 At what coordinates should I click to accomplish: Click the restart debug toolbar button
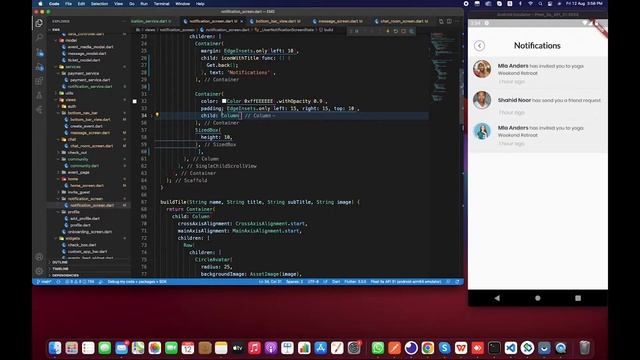point(396,31)
